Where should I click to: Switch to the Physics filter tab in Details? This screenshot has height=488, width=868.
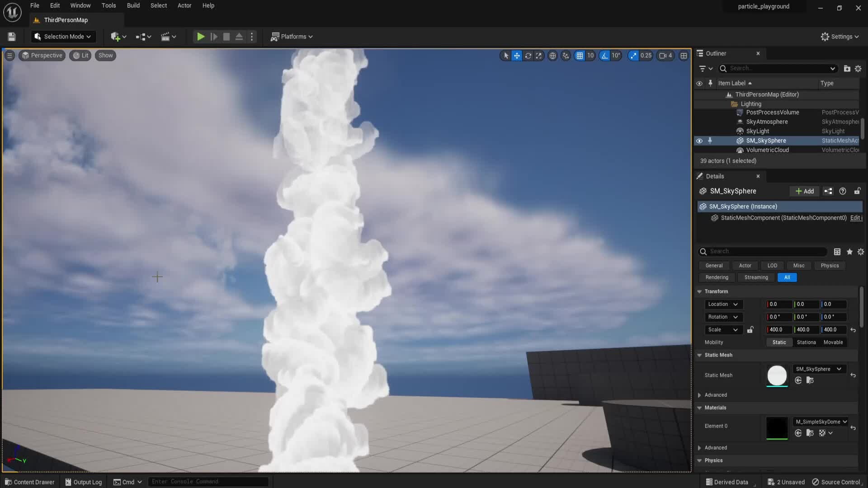click(x=830, y=266)
